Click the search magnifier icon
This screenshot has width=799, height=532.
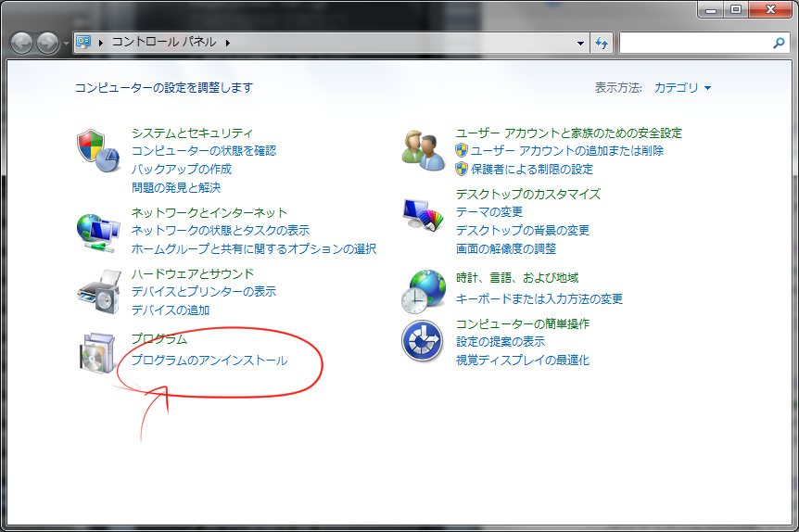779,43
